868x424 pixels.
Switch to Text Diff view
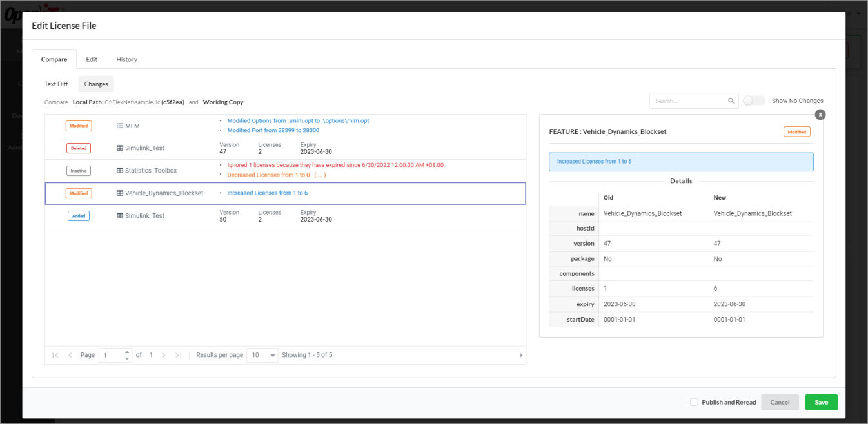pos(56,84)
